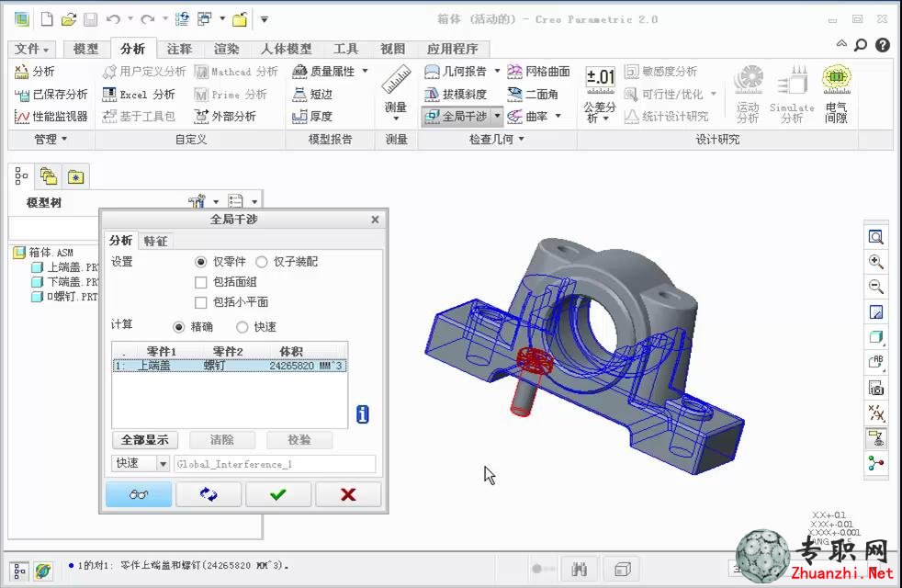This screenshot has width=902, height=588.
Task: Launch Excel 分析
Action: point(139,95)
